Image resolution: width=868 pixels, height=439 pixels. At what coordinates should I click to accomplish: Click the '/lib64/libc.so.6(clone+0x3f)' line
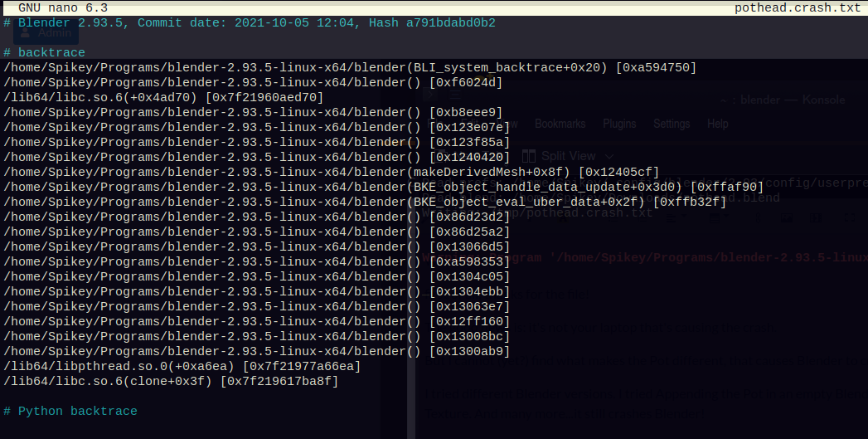click(x=171, y=382)
